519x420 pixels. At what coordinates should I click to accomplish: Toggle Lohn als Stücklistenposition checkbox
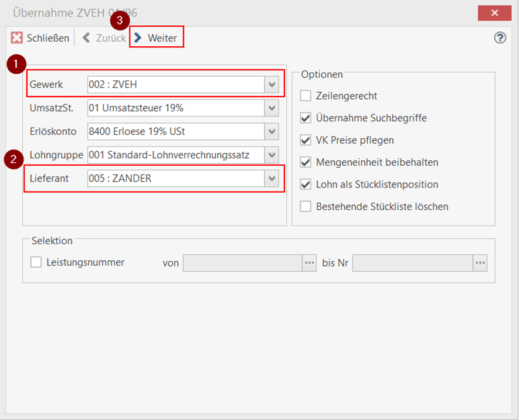(x=306, y=185)
